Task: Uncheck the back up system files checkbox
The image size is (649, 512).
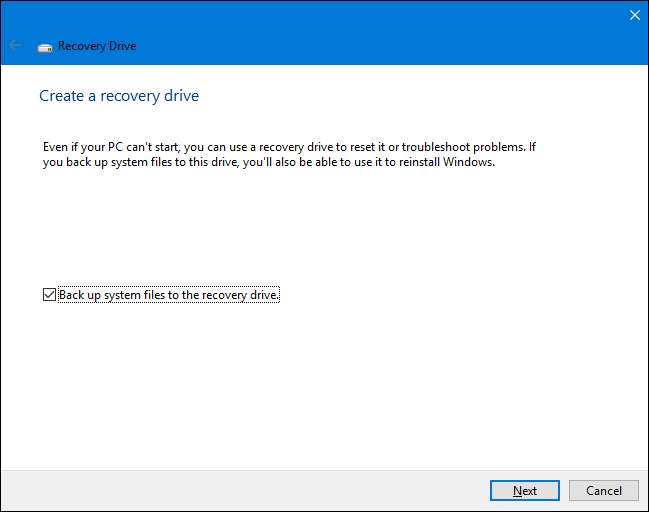Action: 49,295
